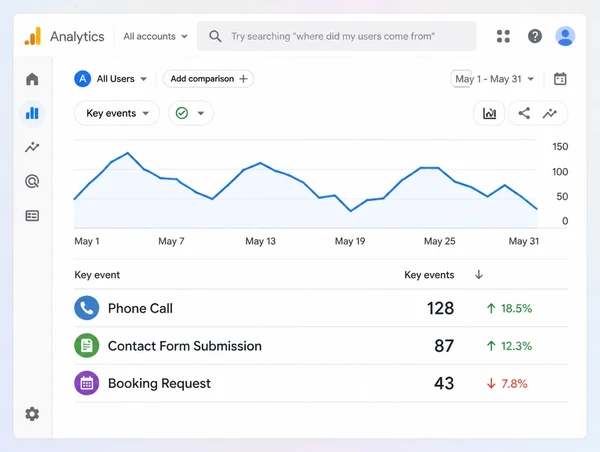Open the Key events dropdown

(x=117, y=113)
